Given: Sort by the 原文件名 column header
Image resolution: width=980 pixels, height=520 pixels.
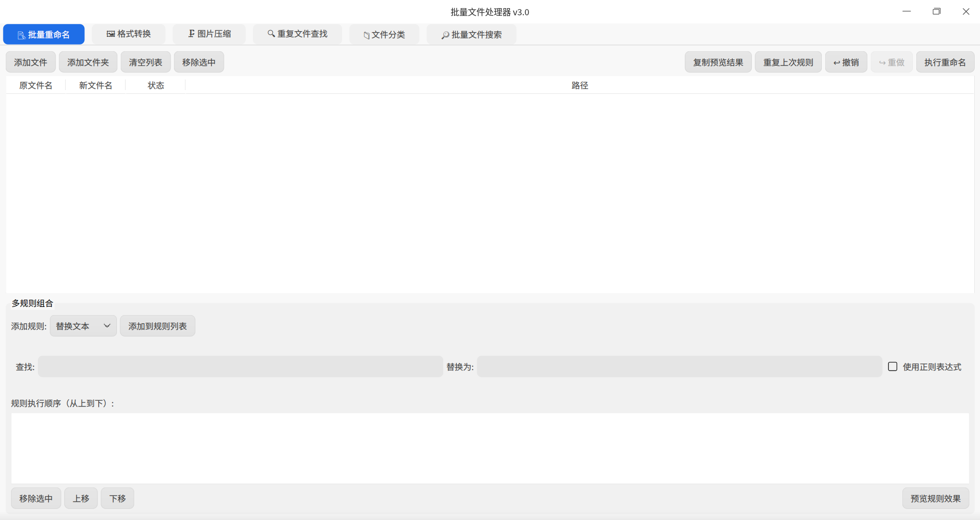Looking at the screenshot, I should pyautogui.click(x=36, y=85).
